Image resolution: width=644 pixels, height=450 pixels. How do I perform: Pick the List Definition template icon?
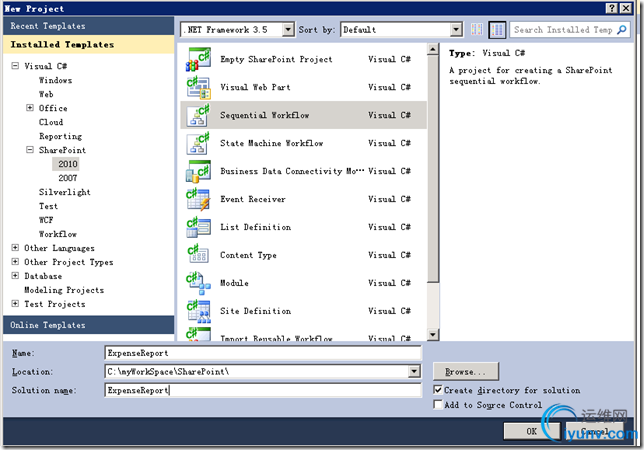click(x=198, y=227)
